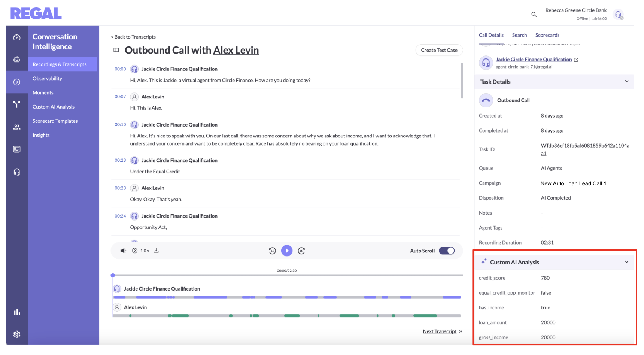Image resolution: width=644 pixels, height=355 pixels.
Task: Open the reports bar chart sidebar icon
Action: (17, 312)
